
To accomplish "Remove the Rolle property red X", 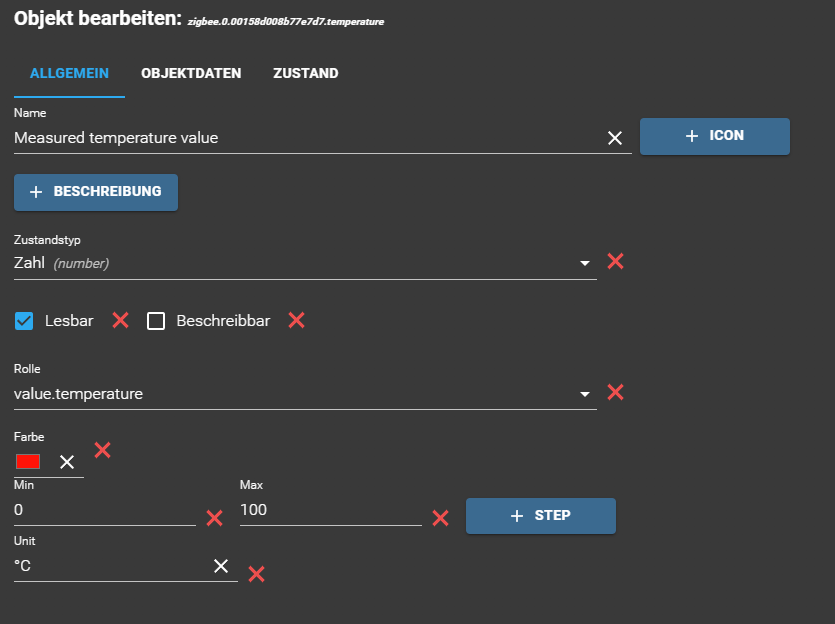I will pyautogui.click(x=616, y=392).
